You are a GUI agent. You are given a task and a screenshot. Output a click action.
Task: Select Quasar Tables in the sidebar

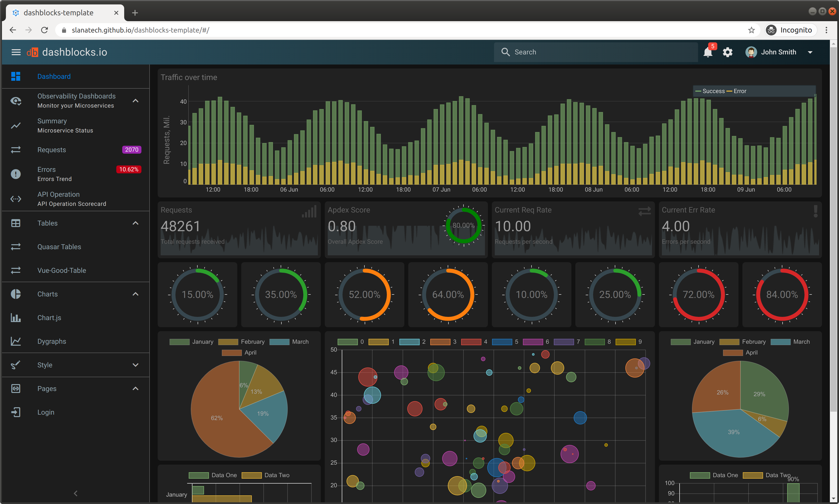[x=59, y=247]
